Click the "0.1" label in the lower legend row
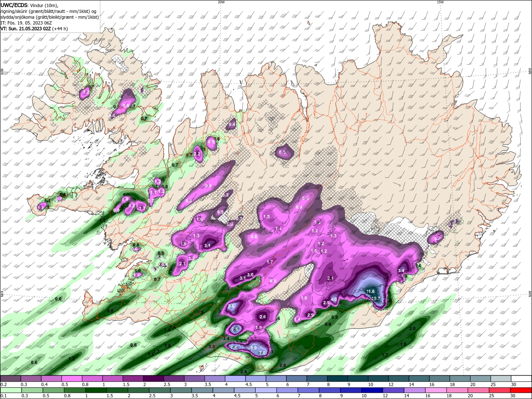The height and width of the screenshot is (399, 532). [x=3, y=396]
